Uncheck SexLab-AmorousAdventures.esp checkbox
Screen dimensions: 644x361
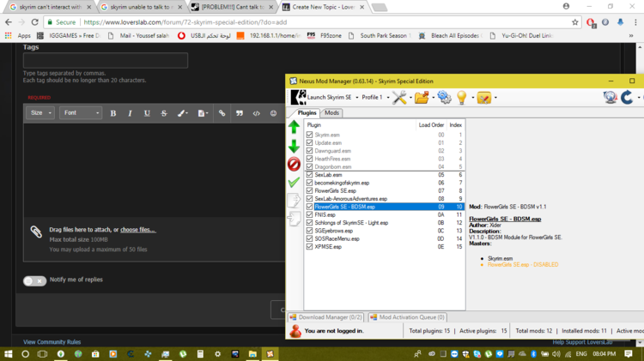pos(309,199)
